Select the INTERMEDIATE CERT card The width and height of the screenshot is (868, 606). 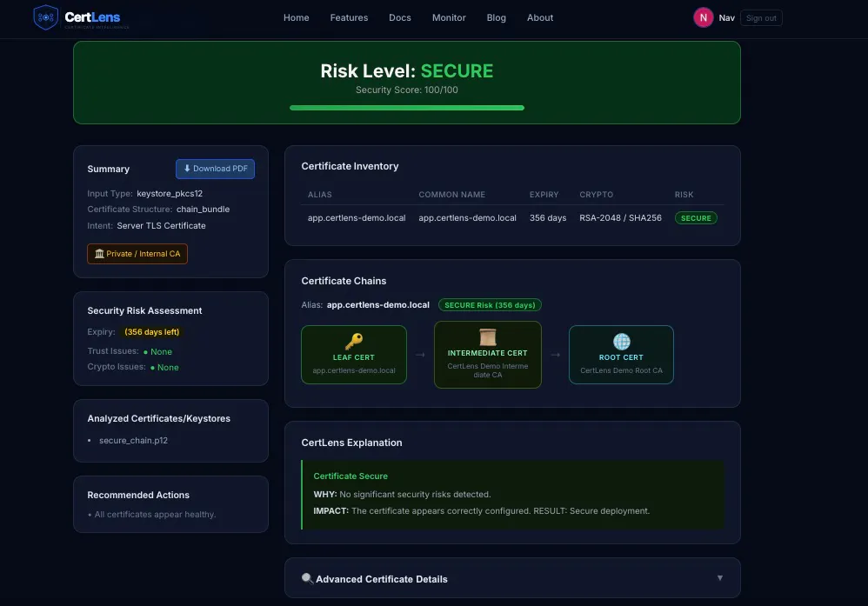pos(488,355)
